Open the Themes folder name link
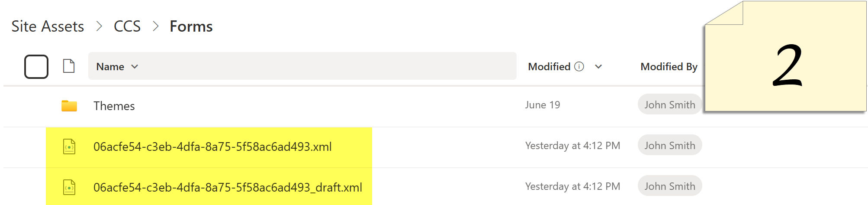Image resolution: width=868 pixels, height=205 pixels. pos(114,106)
